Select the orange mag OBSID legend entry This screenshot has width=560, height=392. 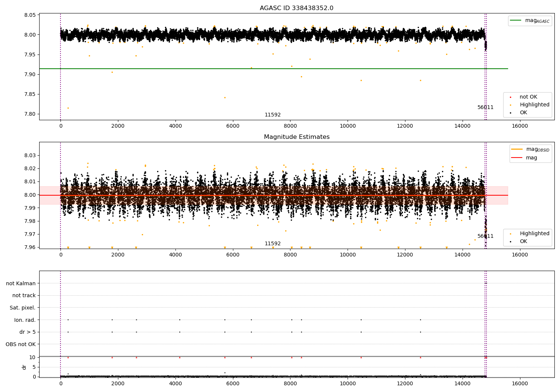point(517,149)
